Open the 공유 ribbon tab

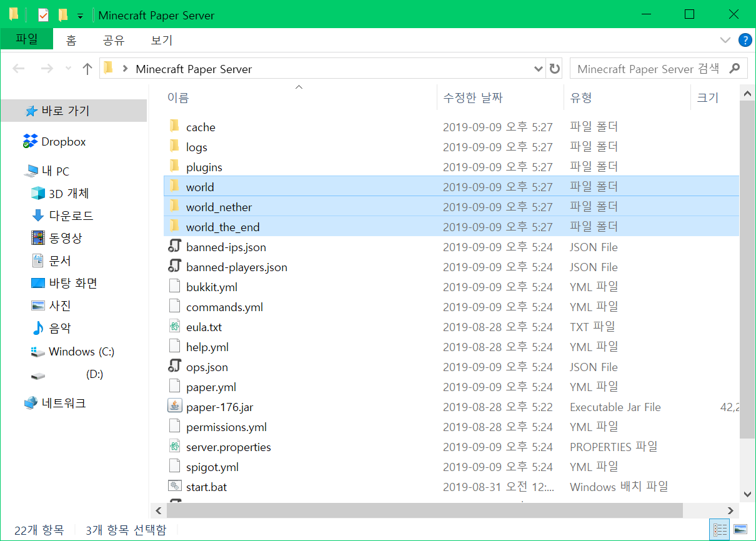pyautogui.click(x=114, y=41)
